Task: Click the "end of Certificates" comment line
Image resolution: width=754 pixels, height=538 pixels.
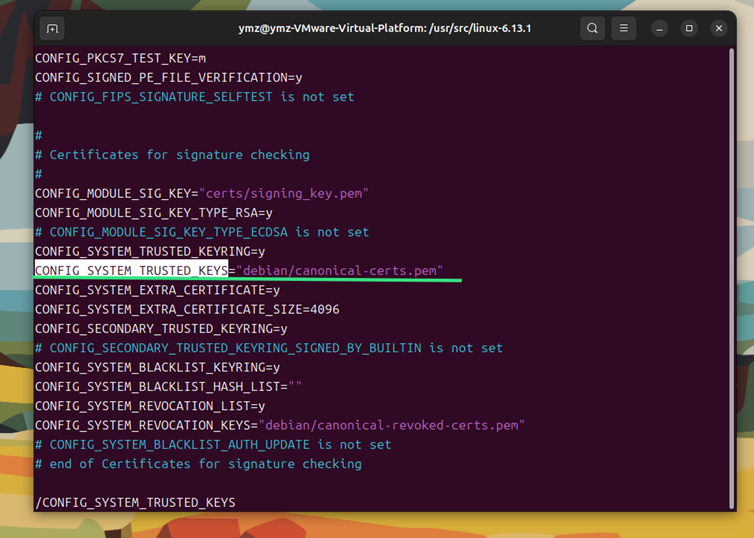Action: pos(198,464)
